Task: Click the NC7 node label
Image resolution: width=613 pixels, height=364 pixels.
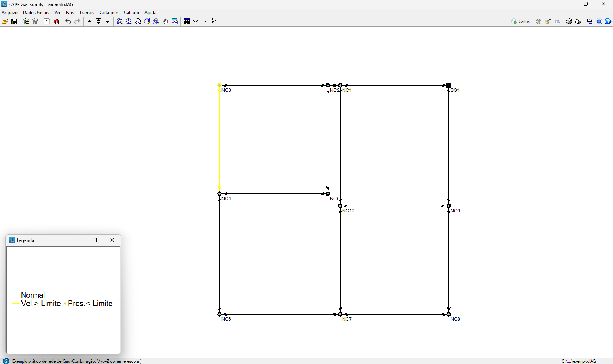Action: 347,319
